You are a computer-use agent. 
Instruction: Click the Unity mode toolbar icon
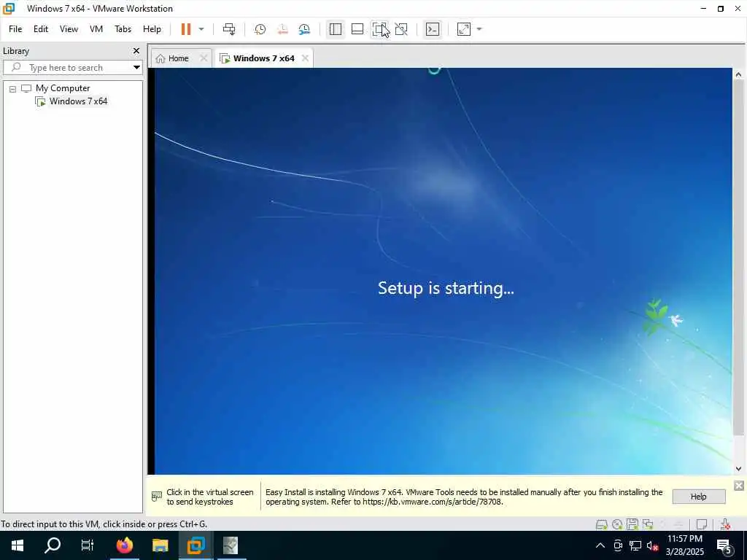click(402, 29)
